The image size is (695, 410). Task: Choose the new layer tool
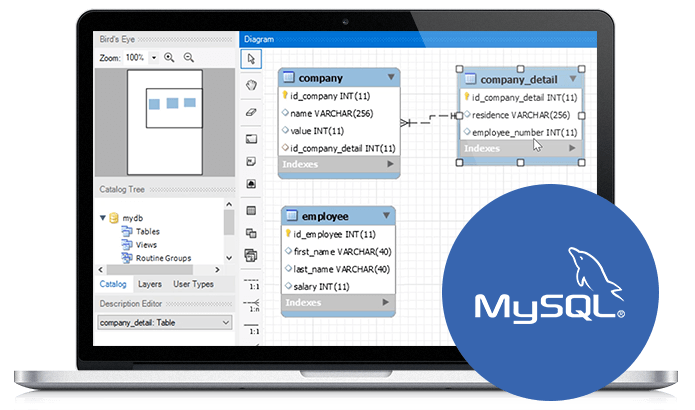pyautogui.click(x=251, y=138)
